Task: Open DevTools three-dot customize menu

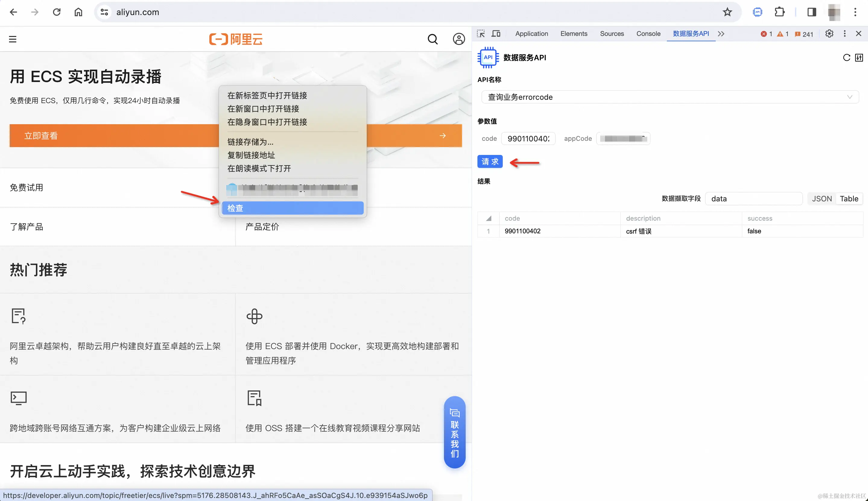Action: pyautogui.click(x=844, y=34)
